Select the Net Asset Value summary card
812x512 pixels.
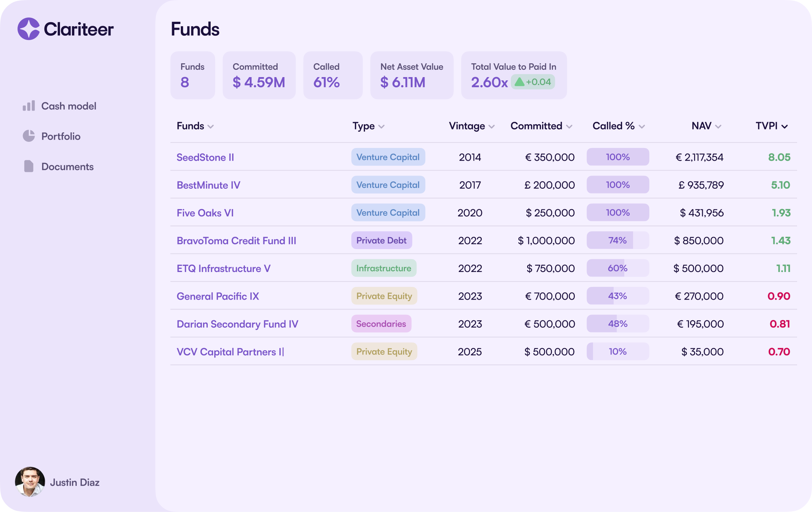[x=412, y=75]
